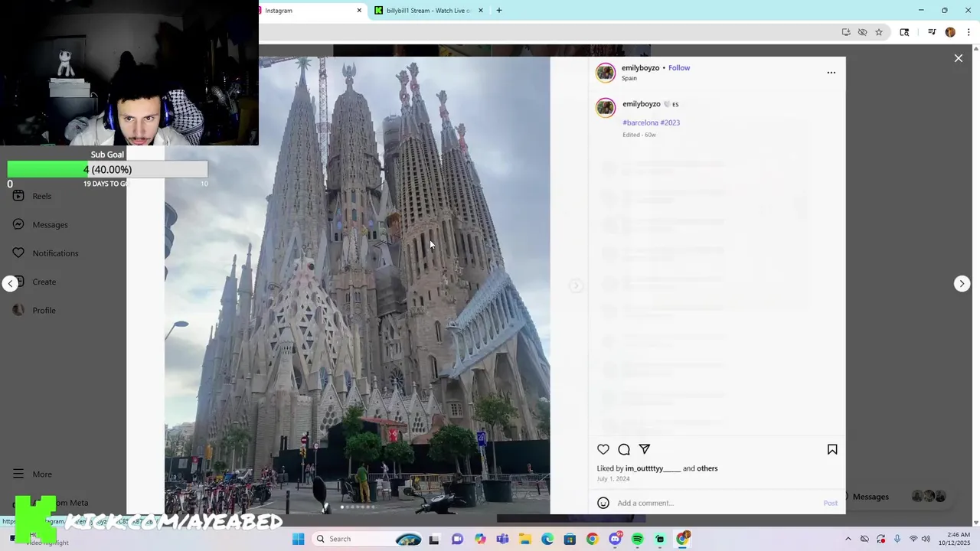Image resolution: width=980 pixels, height=551 pixels.
Task: Open Reels in Instagram sidebar
Action: (x=32, y=196)
